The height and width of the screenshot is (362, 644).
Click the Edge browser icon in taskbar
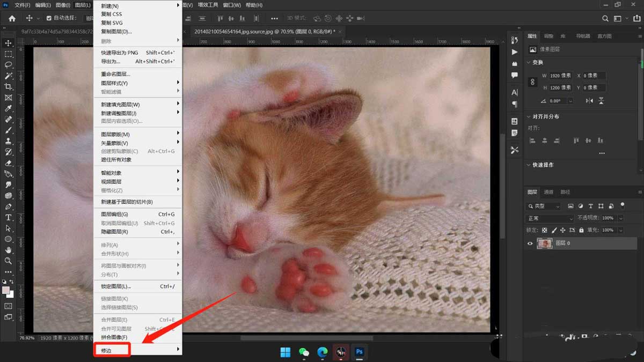point(322,352)
